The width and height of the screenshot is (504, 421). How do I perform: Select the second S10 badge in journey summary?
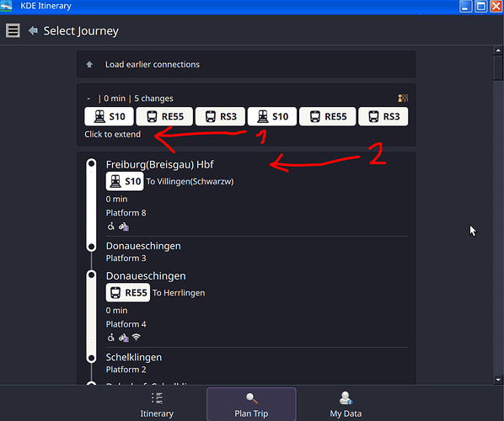pyautogui.click(x=272, y=116)
